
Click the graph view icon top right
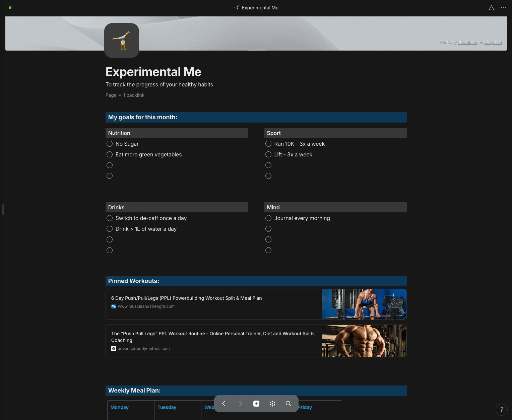pyautogui.click(x=491, y=8)
